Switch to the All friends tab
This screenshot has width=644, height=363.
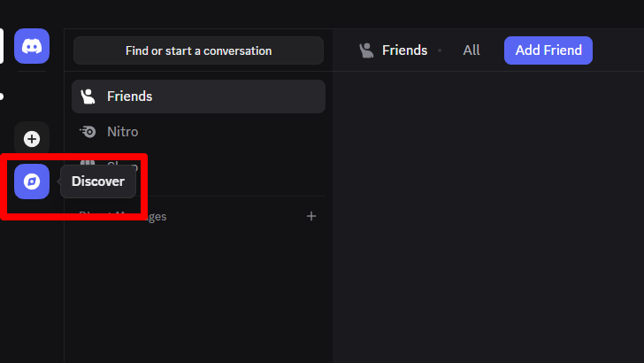point(471,50)
